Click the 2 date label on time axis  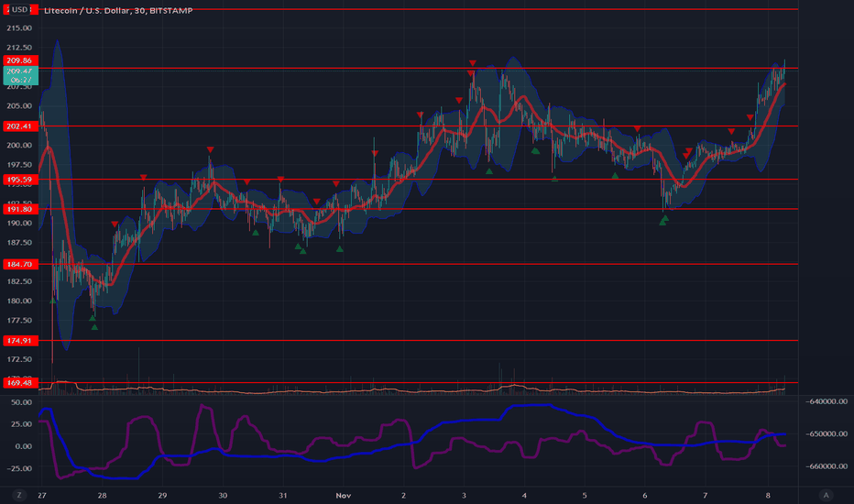pos(403,496)
